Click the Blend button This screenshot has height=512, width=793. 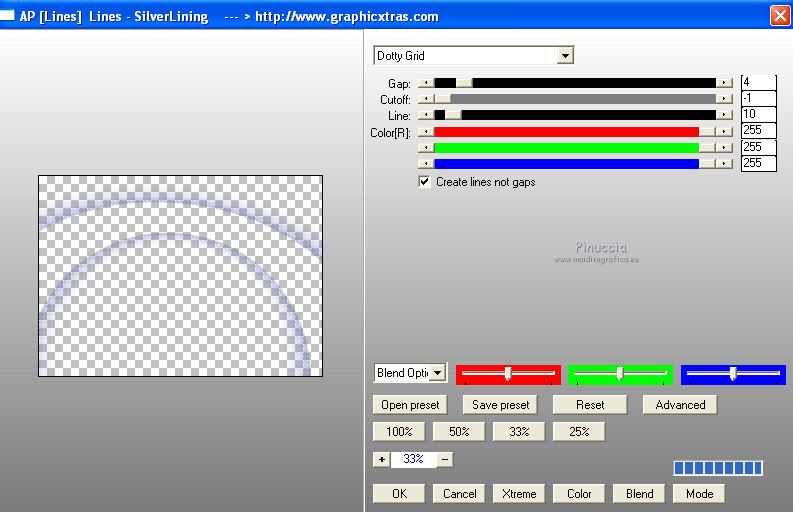click(639, 494)
